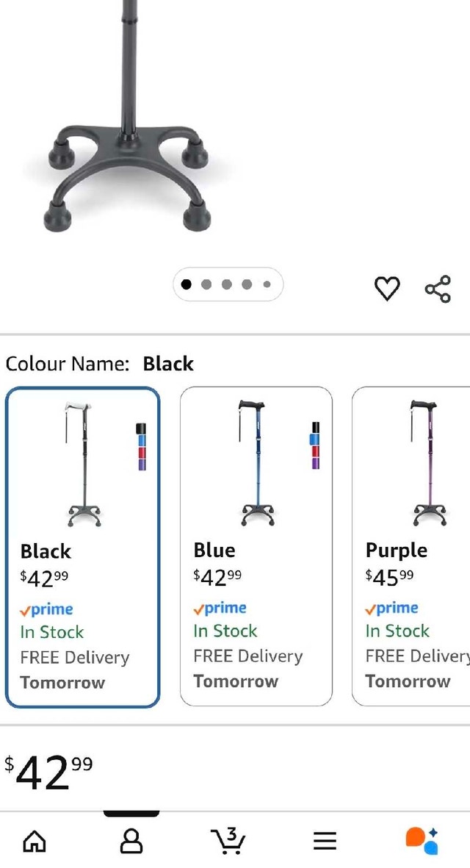Tap the colour swatch strip on Black card
Viewport: 470px width, 868px height.
(x=142, y=447)
